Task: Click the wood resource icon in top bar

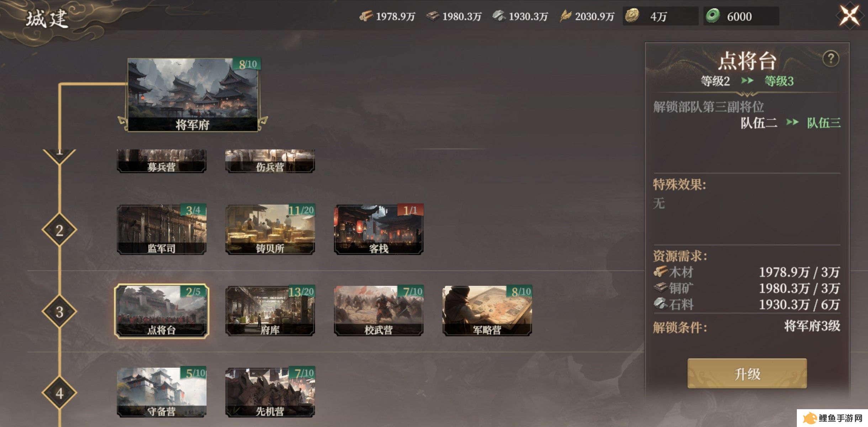Action: click(x=366, y=16)
